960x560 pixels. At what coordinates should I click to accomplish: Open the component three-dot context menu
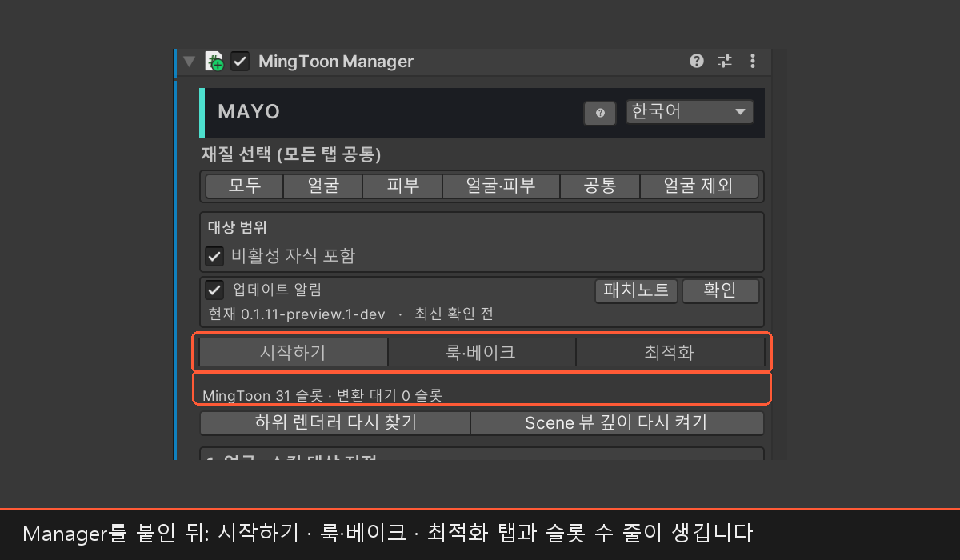752,61
